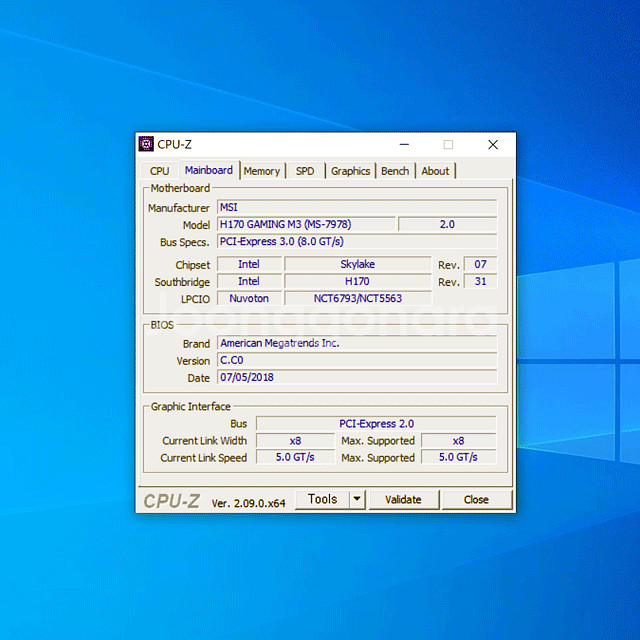Click the disabled maximize button of CPU-Z

click(448, 144)
